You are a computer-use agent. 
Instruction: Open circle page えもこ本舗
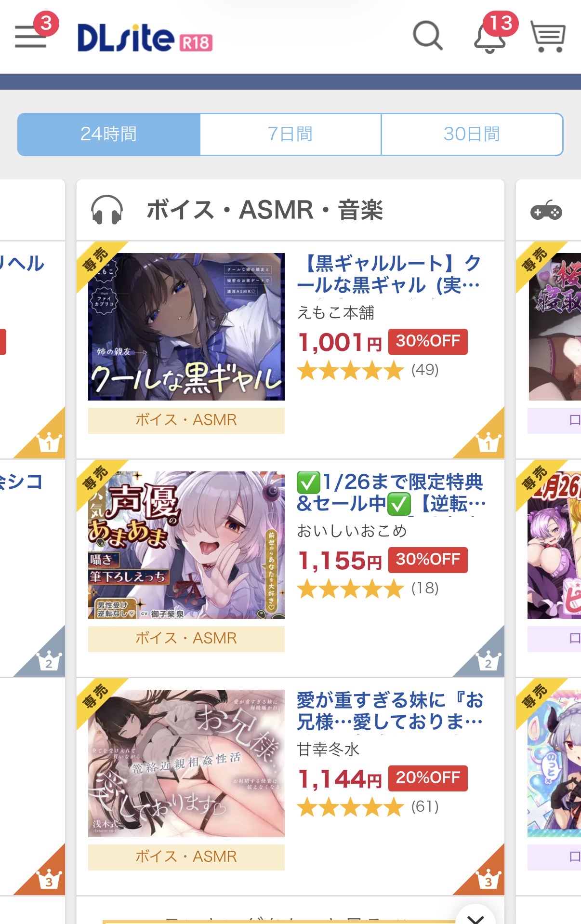click(336, 313)
